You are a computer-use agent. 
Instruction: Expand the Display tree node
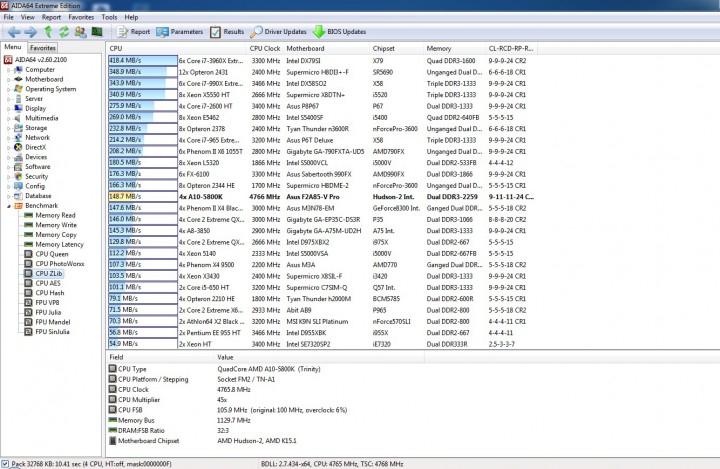(x=8, y=108)
